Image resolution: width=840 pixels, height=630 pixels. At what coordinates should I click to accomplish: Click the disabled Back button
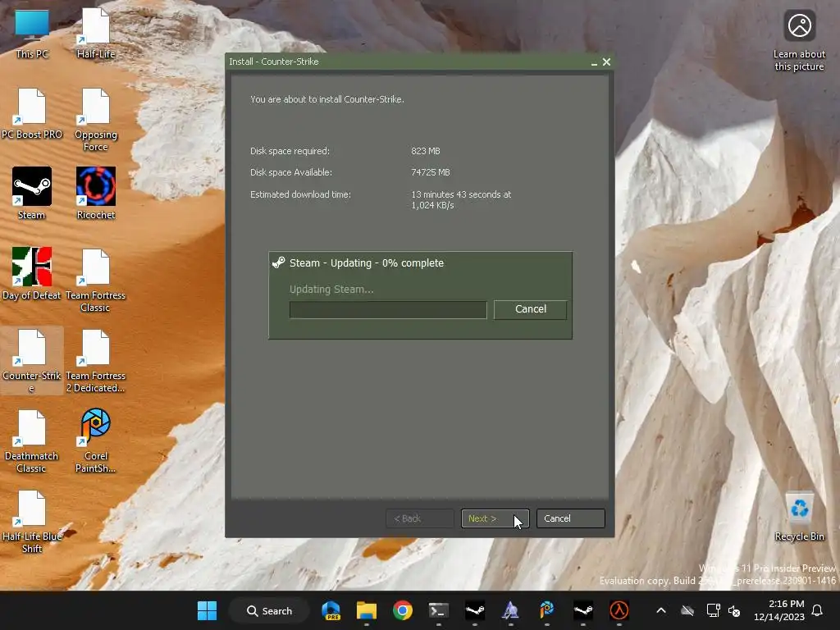pyautogui.click(x=419, y=518)
